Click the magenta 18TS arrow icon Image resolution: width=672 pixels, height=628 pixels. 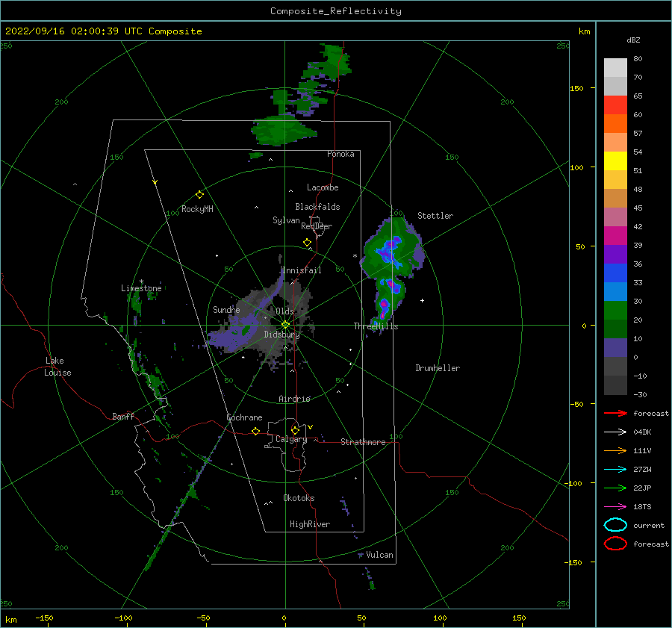(615, 507)
